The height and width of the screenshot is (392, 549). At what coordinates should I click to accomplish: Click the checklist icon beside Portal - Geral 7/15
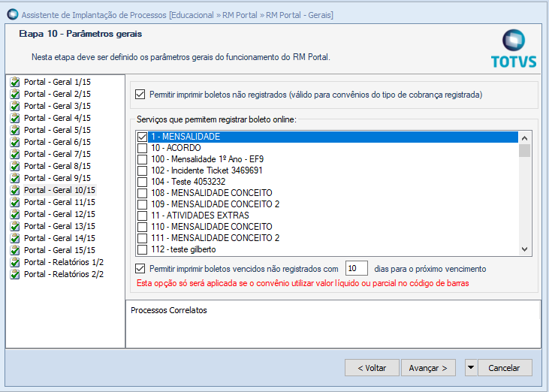[15, 154]
